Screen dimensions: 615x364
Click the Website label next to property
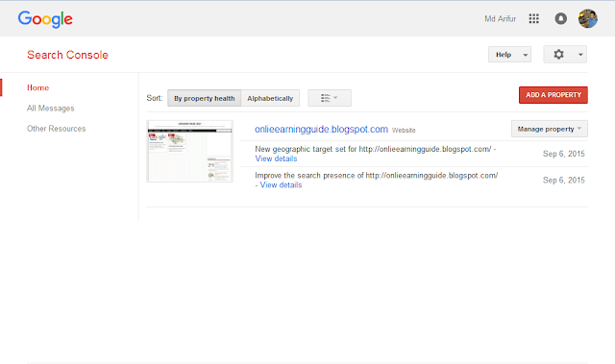tap(404, 130)
